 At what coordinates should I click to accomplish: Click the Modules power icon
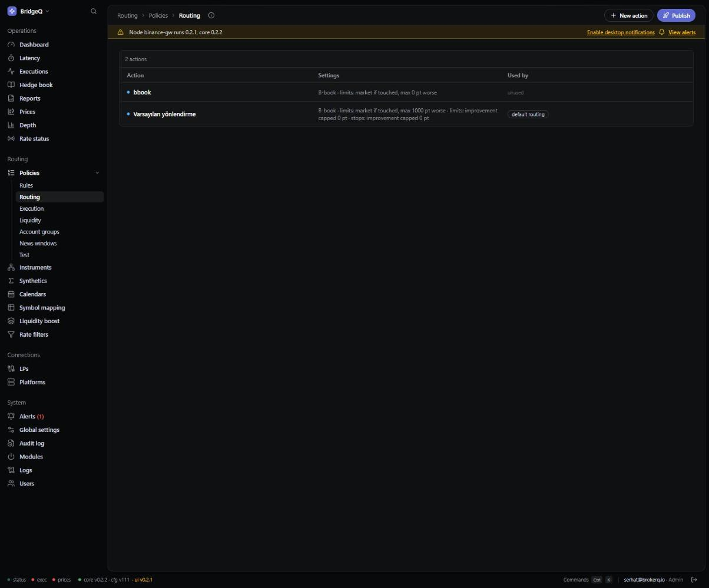coord(11,457)
